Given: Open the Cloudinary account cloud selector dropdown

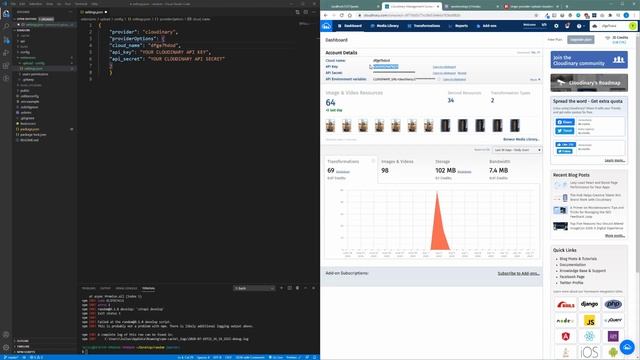Looking at the screenshot, I should [x=614, y=26].
